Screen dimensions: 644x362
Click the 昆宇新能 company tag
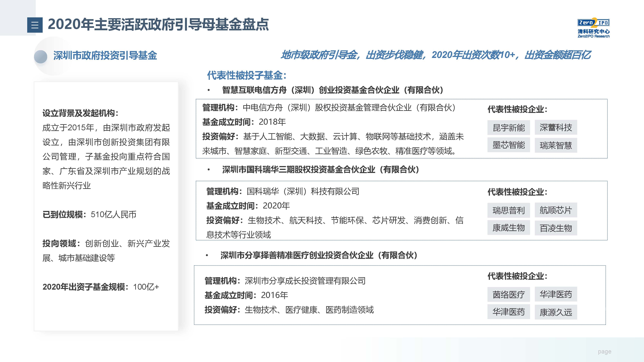[x=508, y=127]
